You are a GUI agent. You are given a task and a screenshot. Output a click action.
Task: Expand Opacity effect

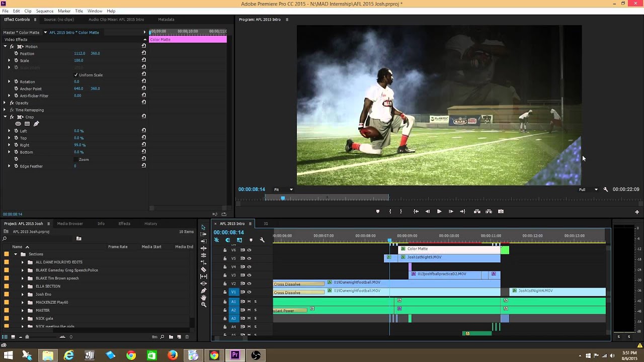(x=5, y=103)
